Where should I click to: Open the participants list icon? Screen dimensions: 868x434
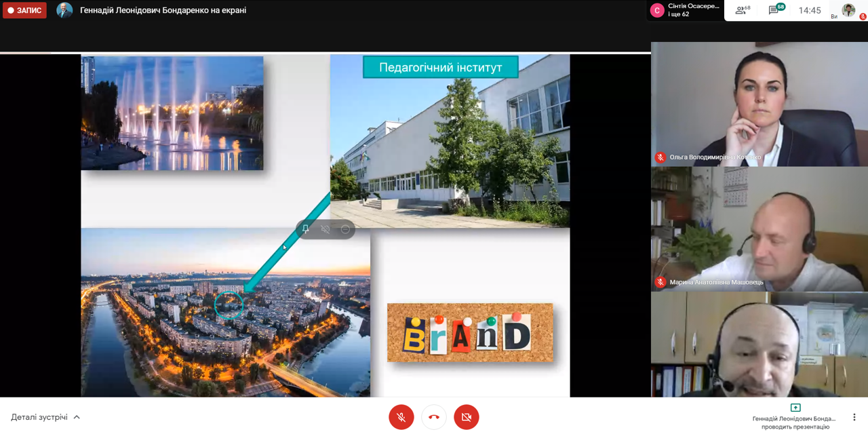(x=742, y=10)
